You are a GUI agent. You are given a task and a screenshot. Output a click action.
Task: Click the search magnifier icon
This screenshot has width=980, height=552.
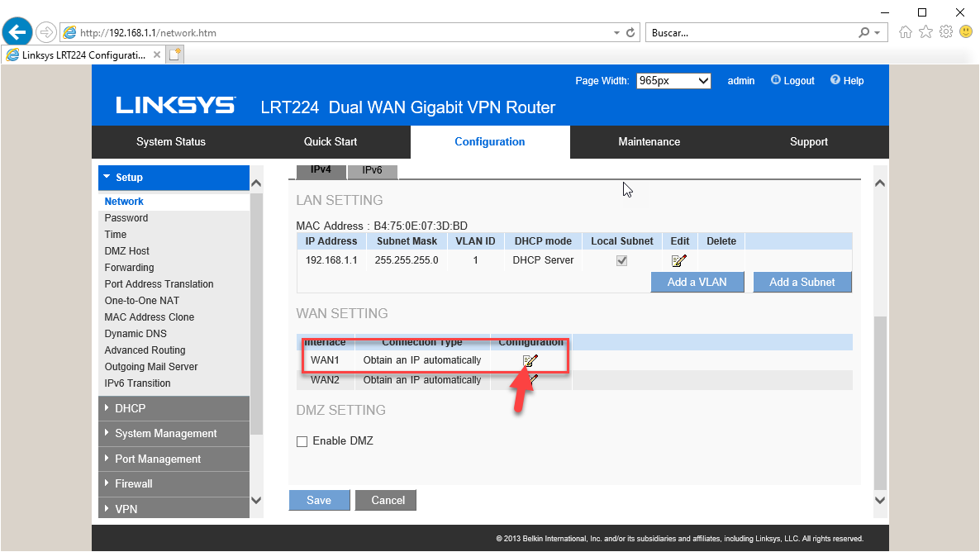pos(864,33)
